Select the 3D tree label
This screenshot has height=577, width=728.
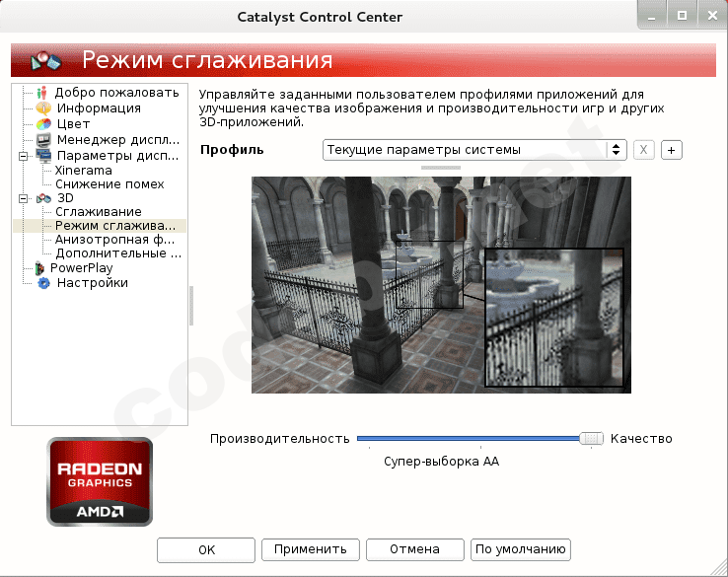pos(65,198)
